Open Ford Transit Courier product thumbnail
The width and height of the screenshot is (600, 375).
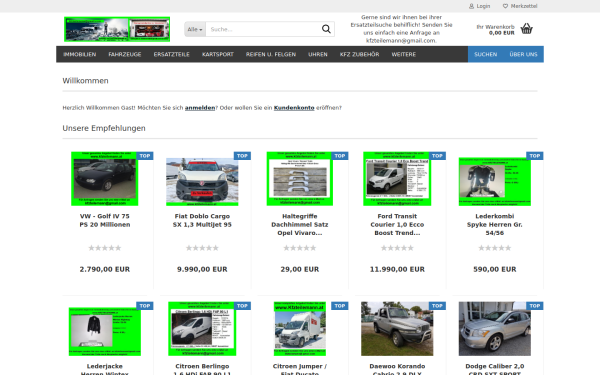click(x=397, y=179)
